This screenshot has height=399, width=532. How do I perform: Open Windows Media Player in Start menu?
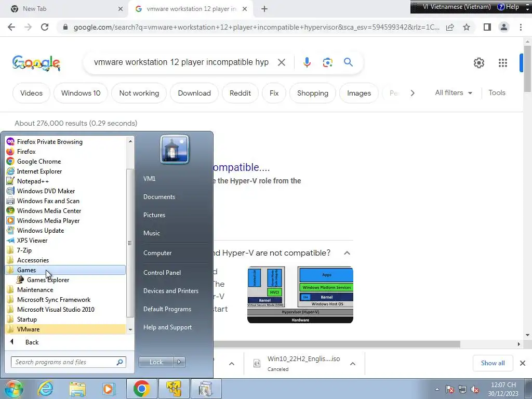48,220
